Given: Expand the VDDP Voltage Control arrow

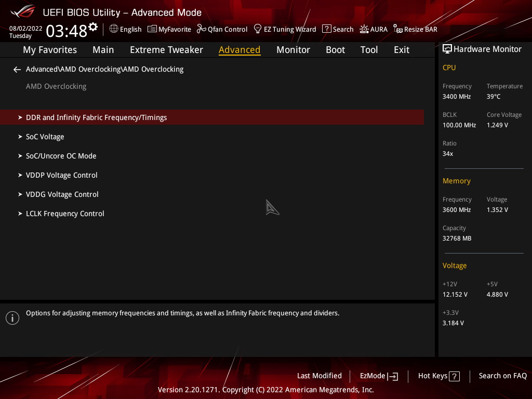Looking at the screenshot, I should pyautogui.click(x=20, y=175).
